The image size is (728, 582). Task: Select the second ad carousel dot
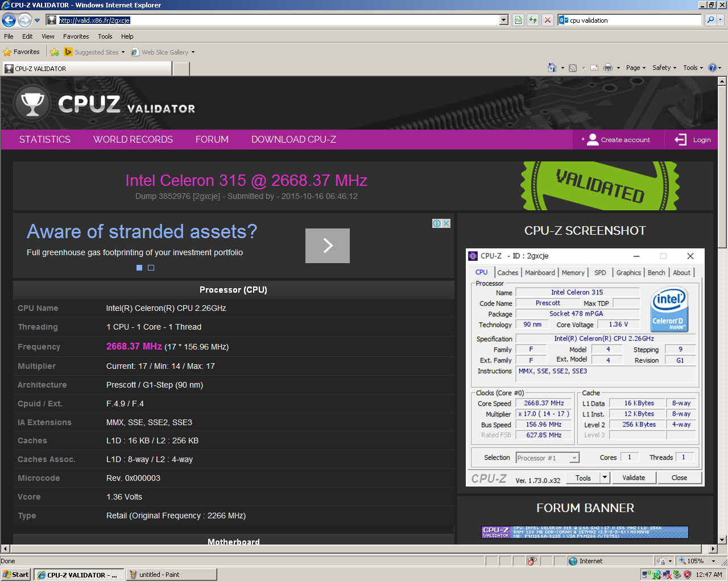click(x=151, y=268)
